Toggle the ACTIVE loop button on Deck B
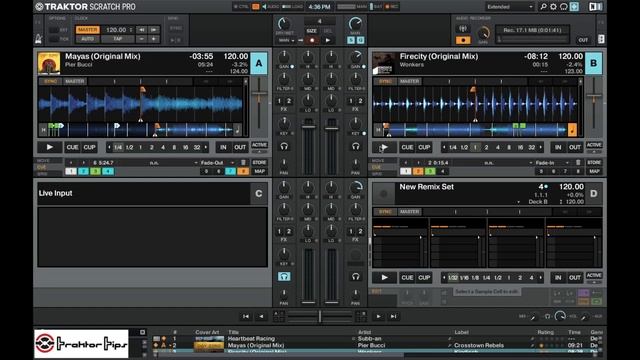This screenshot has width=640, height=360. (x=594, y=145)
